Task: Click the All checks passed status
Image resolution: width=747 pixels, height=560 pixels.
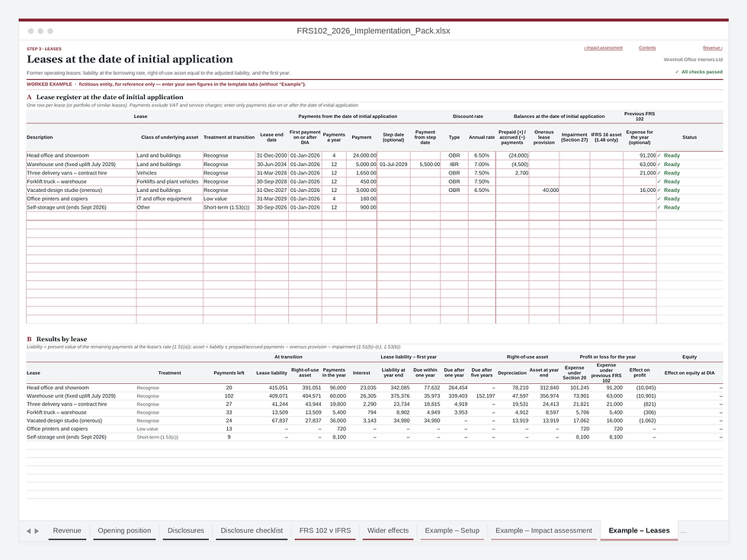Action: 699,72
